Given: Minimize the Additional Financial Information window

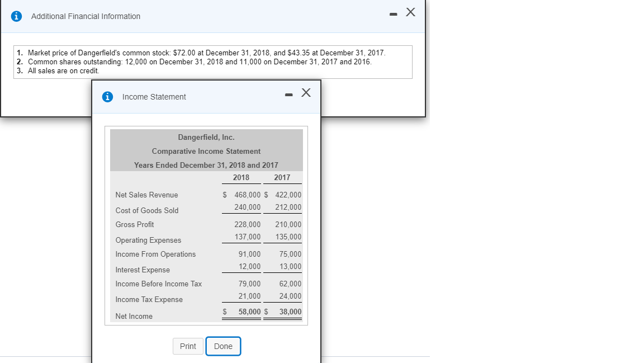Looking at the screenshot, I should [394, 15].
